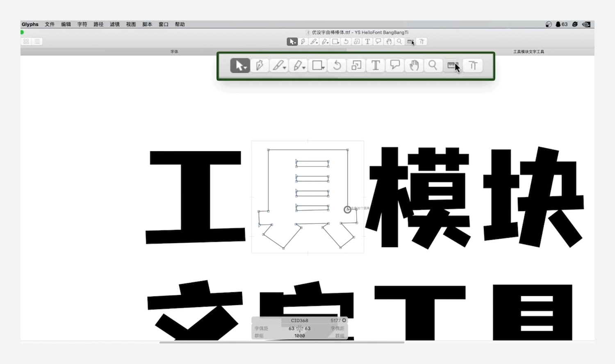Click the enlarged Zoom magnifier in green callout
The height and width of the screenshot is (364, 615).
(433, 66)
